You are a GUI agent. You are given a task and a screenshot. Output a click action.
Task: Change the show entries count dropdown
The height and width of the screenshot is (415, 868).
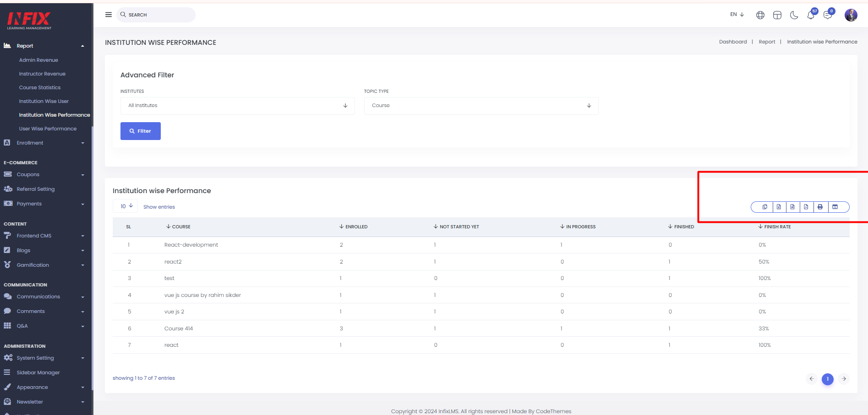pyautogui.click(x=126, y=206)
